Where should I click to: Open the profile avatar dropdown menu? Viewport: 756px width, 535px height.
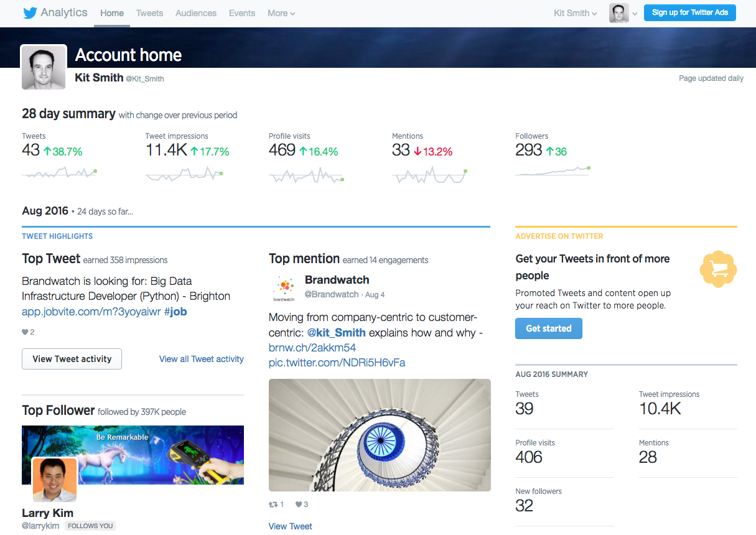623,13
